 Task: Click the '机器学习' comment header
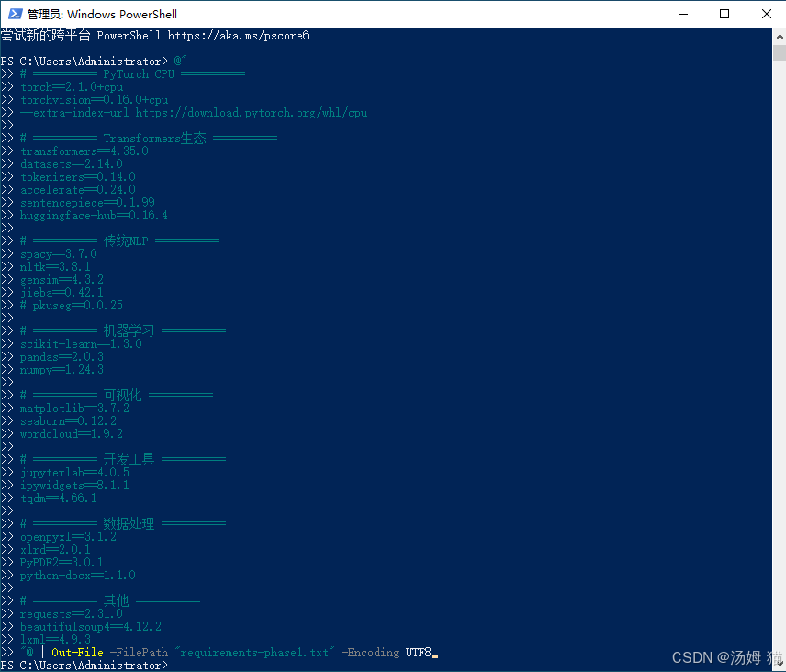coord(123,330)
